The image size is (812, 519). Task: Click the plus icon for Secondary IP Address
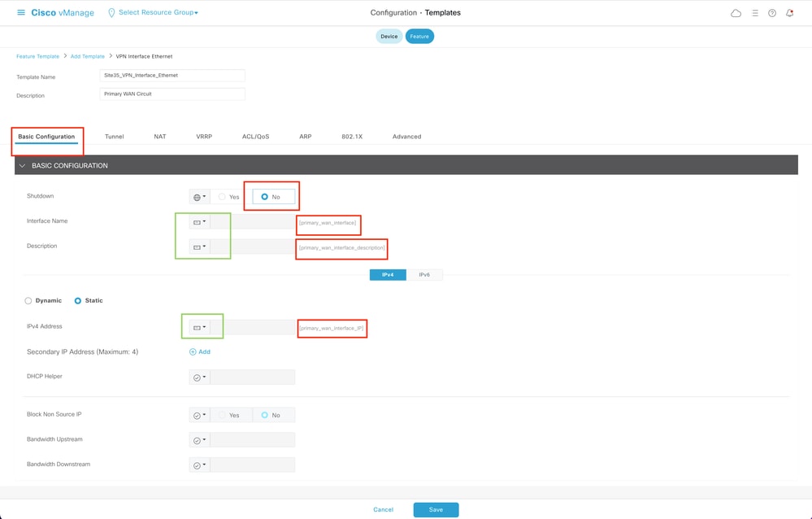193,351
